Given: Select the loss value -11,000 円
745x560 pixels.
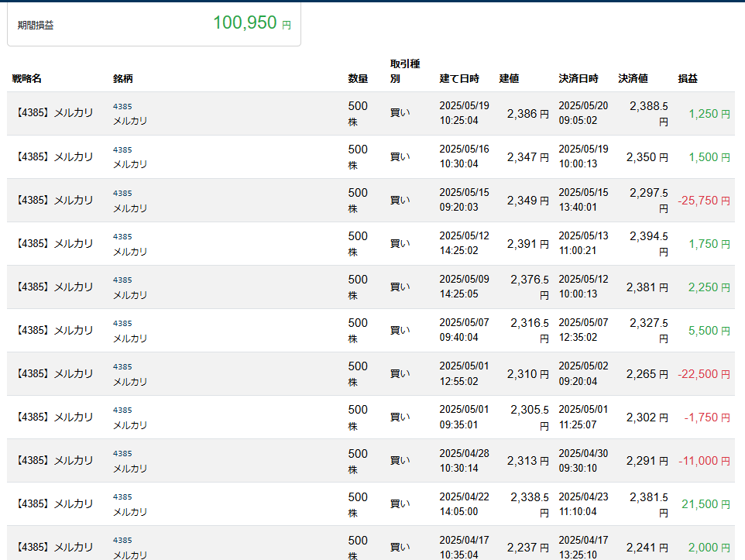Looking at the screenshot, I should pyautogui.click(x=704, y=461).
